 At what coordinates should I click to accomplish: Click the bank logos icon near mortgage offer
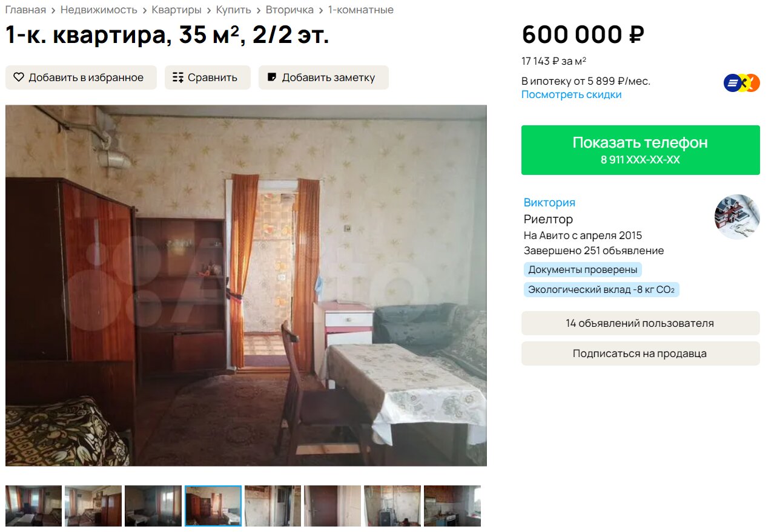click(x=742, y=83)
